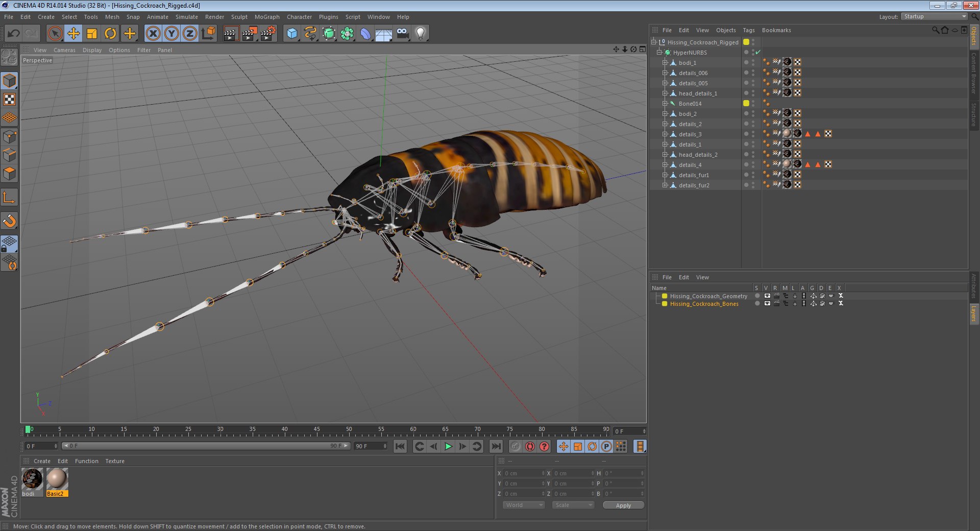Enable Polygons mode
The height and width of the screenshot is (531, 980).
pyautogui.click(x=10, y=174)
